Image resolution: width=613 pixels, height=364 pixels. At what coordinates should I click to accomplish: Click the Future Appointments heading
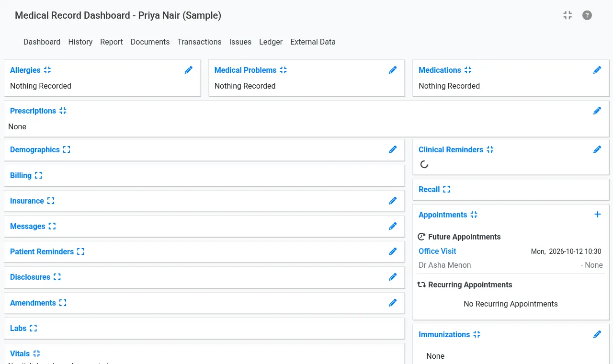(x=464, y=237)
